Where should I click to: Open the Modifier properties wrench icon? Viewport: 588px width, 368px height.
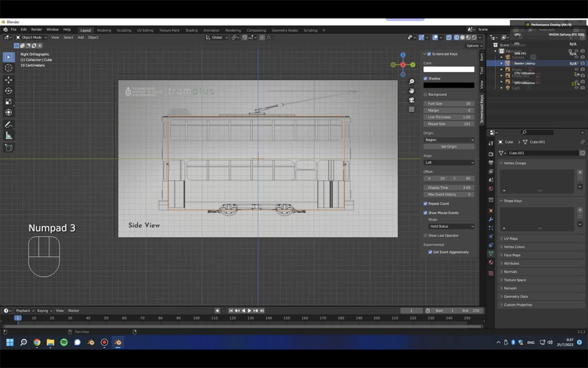coord(491,219)
